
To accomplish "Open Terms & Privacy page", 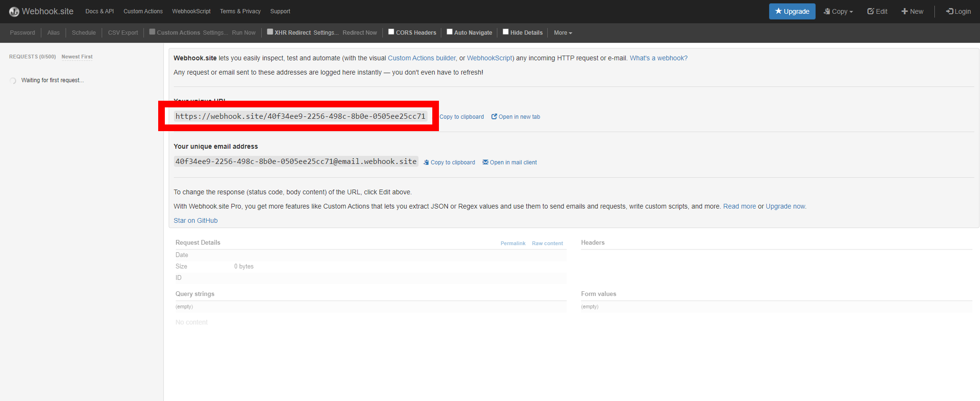I will click(240, 11).
